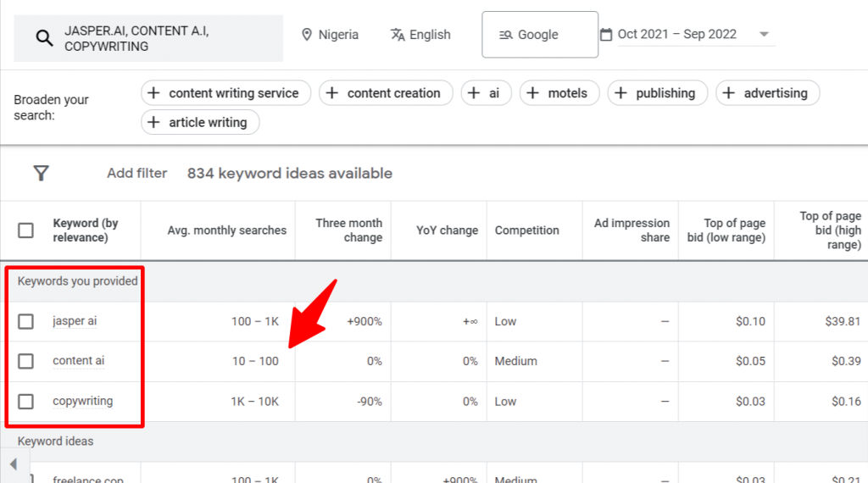This screenshot has width=868, height=483.
Task: Click the '+900%' three month change for jasper ai
Action: coord(364,321)
